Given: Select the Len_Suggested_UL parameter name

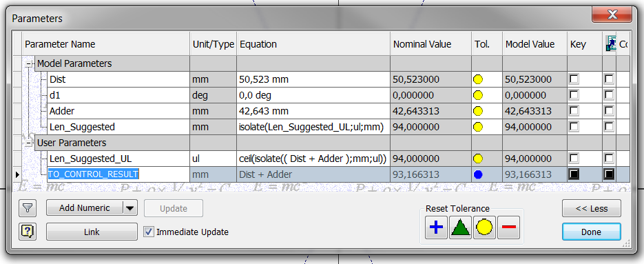Looking at the screenshot, I should [118, 159].
